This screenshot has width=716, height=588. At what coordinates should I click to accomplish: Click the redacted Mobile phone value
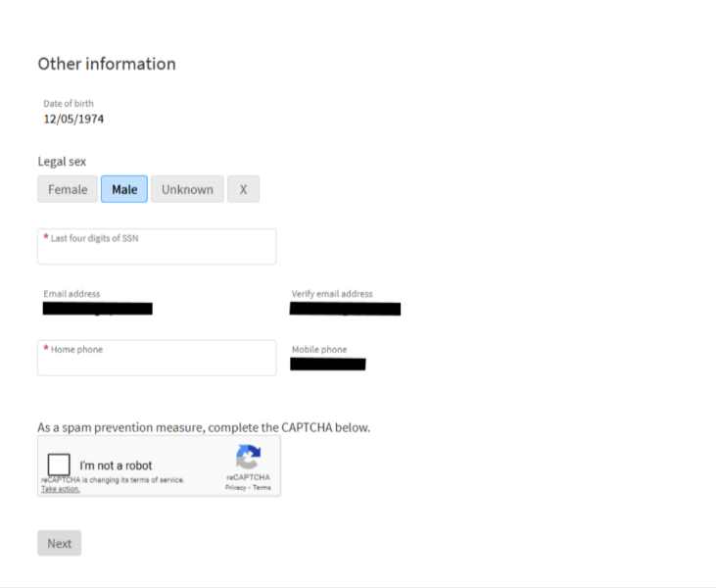(328, 365)
